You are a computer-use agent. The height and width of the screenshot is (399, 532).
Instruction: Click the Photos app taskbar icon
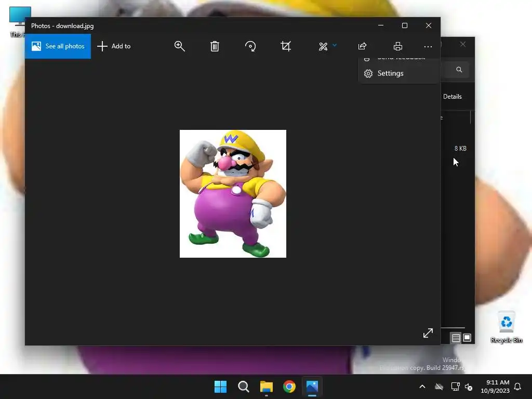[x=312, y=387]
